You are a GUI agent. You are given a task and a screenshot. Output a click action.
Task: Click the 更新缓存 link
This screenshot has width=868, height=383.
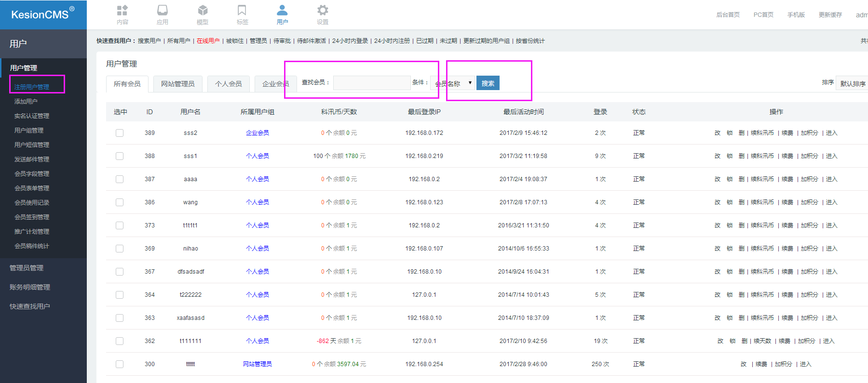(x=830, y=15)
